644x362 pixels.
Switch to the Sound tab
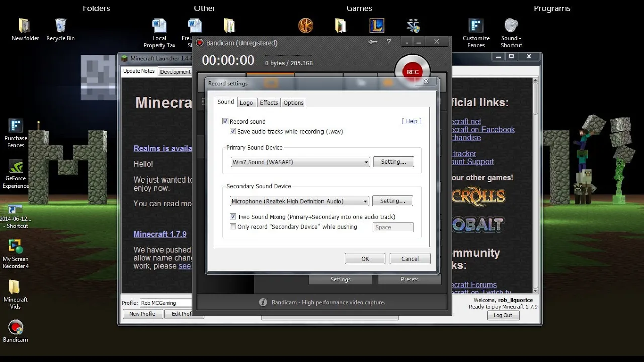pyautogui.click(x=226, y=102)
